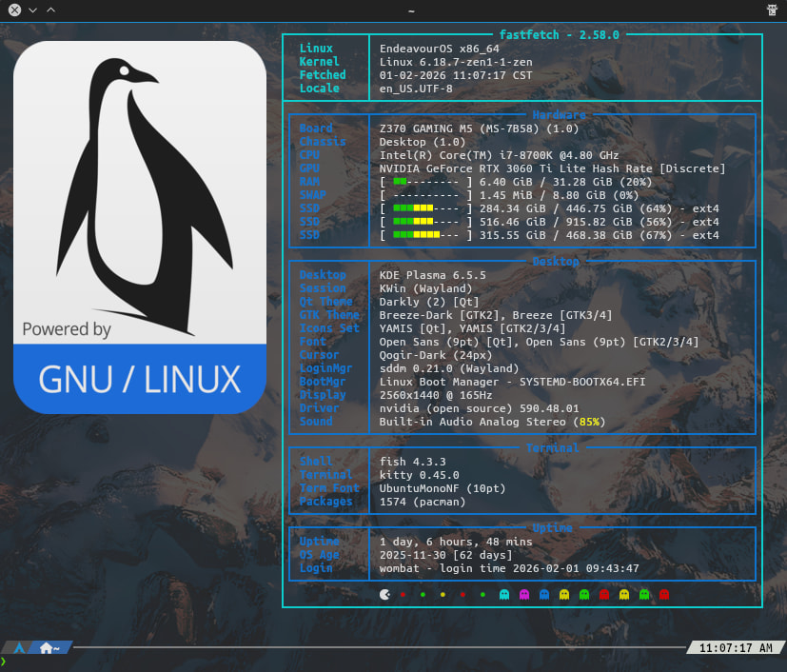Click the blue ghost icon

click(x=544, y=594)
